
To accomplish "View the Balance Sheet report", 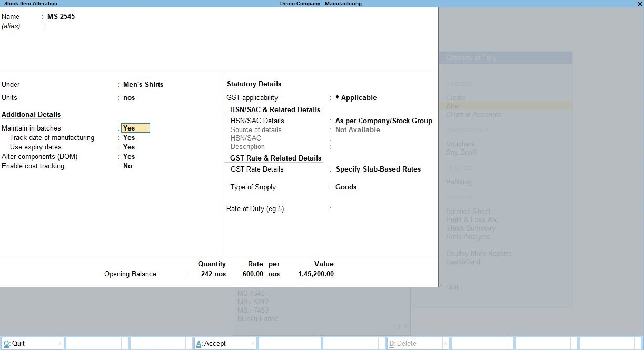I will point(468,211).
